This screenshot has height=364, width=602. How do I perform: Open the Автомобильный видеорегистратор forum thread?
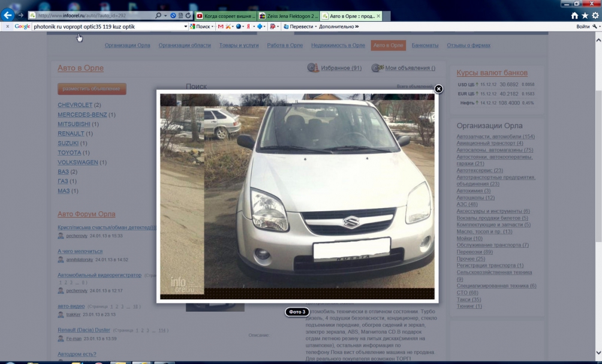point(100,275)
